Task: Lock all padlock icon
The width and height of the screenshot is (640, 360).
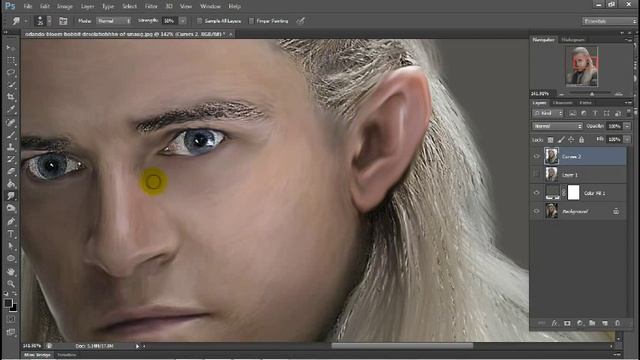Action: 581,140
